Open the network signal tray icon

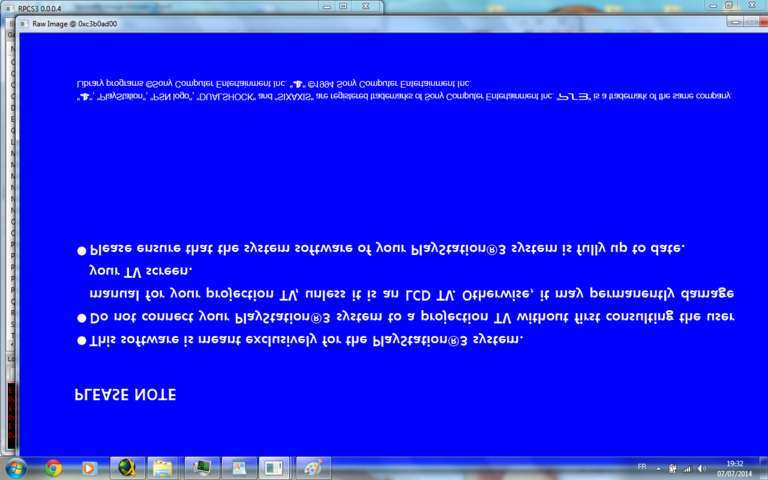(688, 469)
